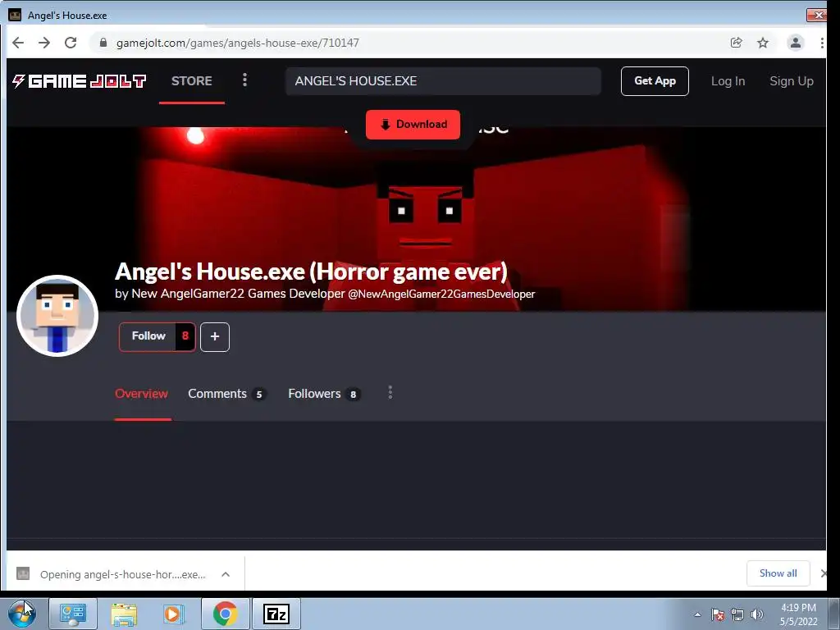This screenshot has width=840, height=630.
Task: Reload the page with the refresh icon
Action: coord(71,43)
